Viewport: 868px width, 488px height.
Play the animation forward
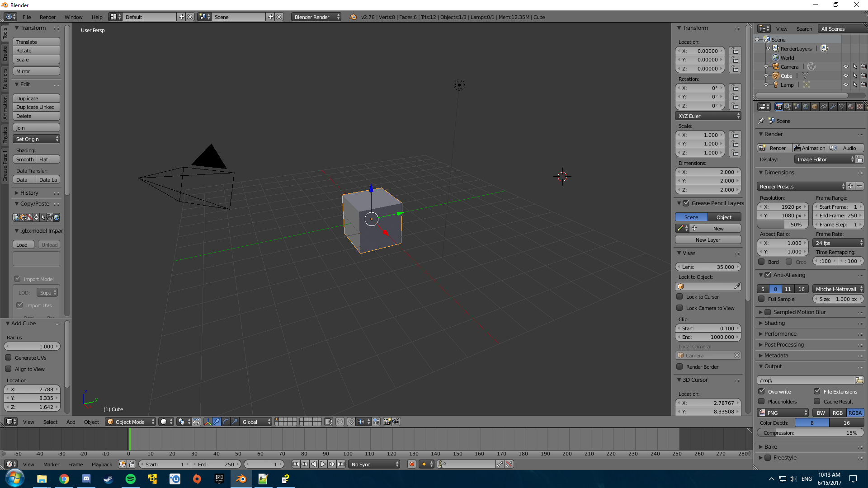coord(323,464)
